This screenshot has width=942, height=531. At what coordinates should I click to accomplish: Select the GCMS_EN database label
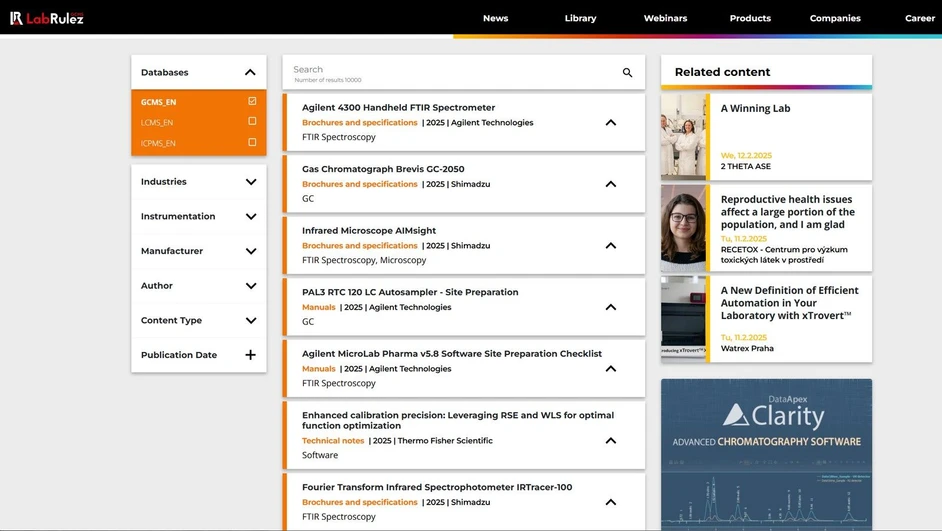pyautogui.click(x=159, y=102)
